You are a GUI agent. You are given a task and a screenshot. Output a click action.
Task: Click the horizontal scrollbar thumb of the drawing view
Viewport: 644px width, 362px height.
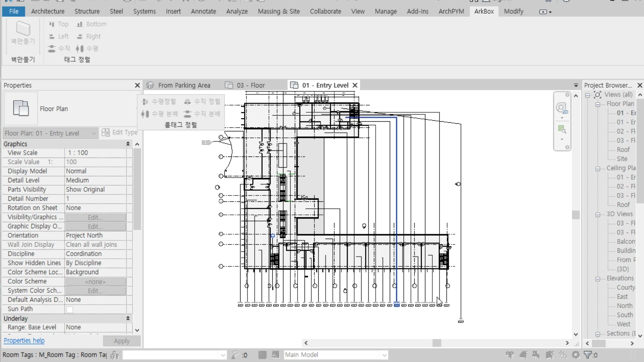[437, 343]
